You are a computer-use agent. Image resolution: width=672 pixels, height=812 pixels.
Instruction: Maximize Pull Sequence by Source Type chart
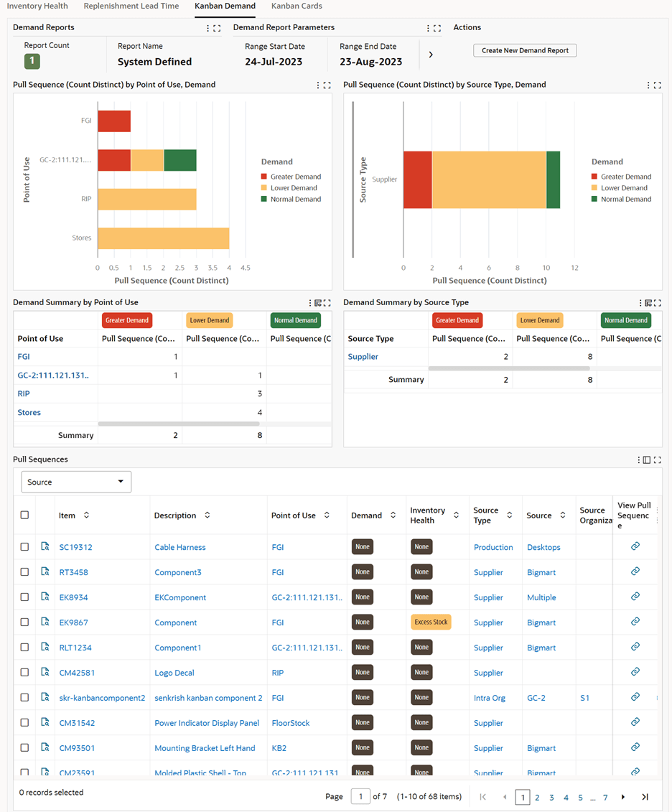point(657,85)
